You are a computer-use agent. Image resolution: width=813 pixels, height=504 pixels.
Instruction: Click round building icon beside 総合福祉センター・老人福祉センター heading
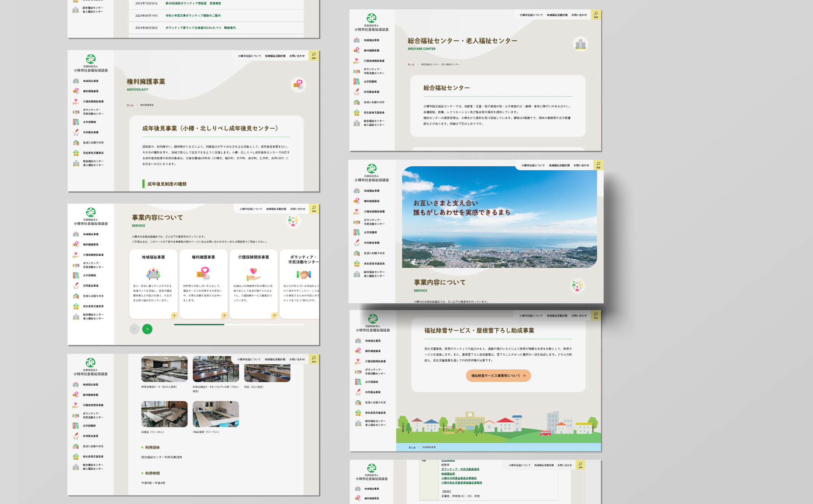tap(580, 44)
